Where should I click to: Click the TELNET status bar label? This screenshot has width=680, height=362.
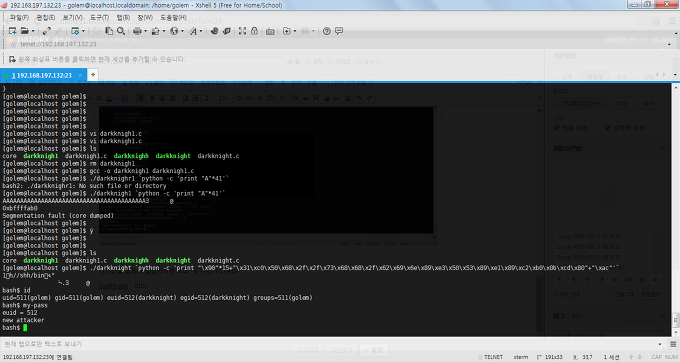coord(493,357)
